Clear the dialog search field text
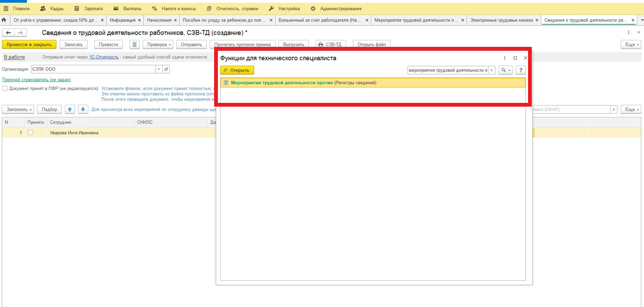The width and height of the screenshot is (644, 307). coord(491,70)
